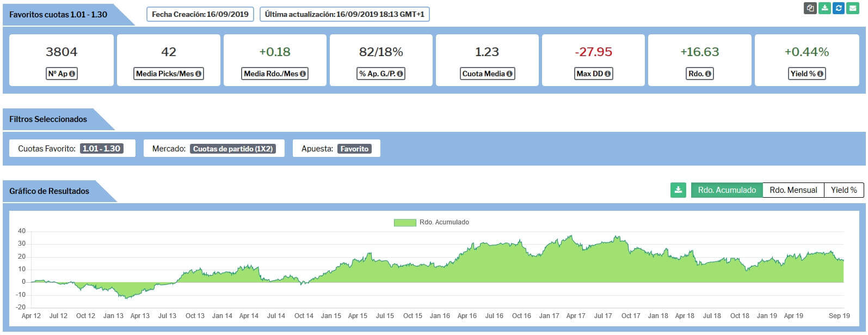This screenshot has height=335, width=868.
Task: Click the green download icon beside the copy icon
Action: click(824, 8)
